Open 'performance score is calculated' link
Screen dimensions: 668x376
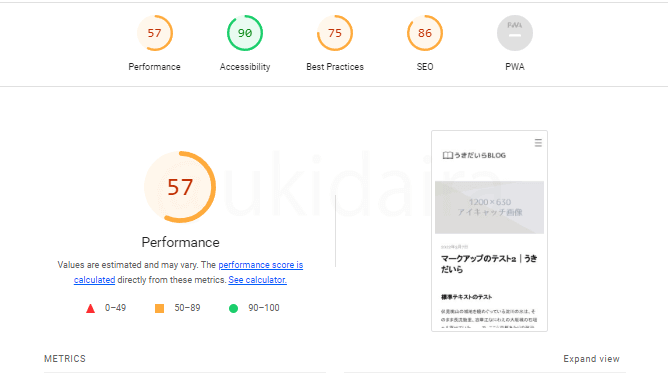coord(188,272)
